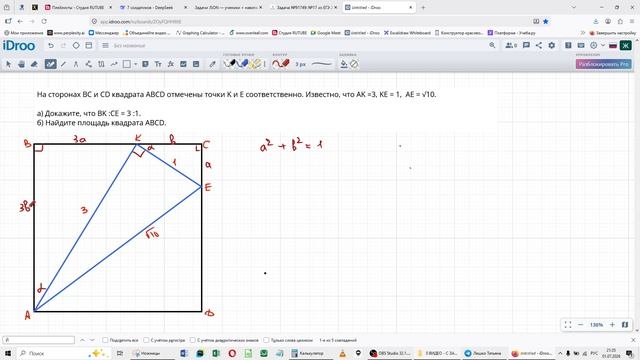This screenshot has height=360, width=640.
Task: Choose the yellow highlighter preset
Action: coord(256,64)
